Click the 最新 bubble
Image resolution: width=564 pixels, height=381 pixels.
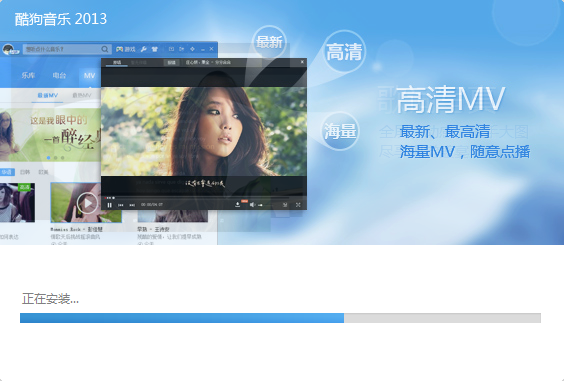269,42
